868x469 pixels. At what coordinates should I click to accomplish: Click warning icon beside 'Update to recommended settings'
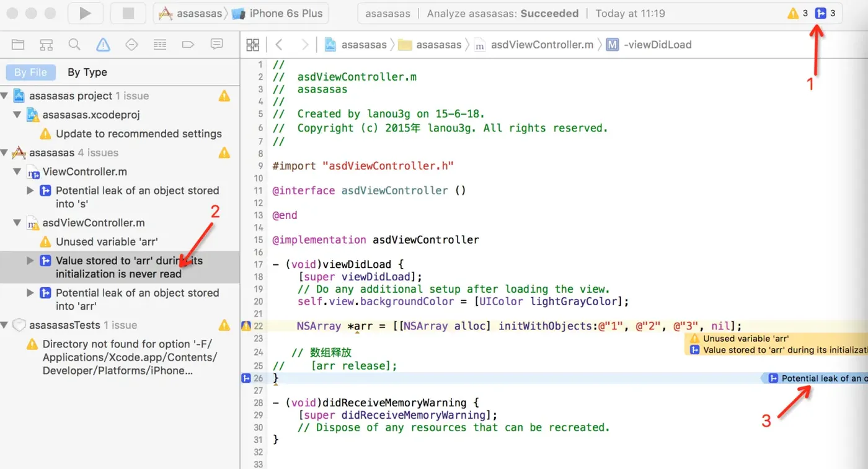45,134
